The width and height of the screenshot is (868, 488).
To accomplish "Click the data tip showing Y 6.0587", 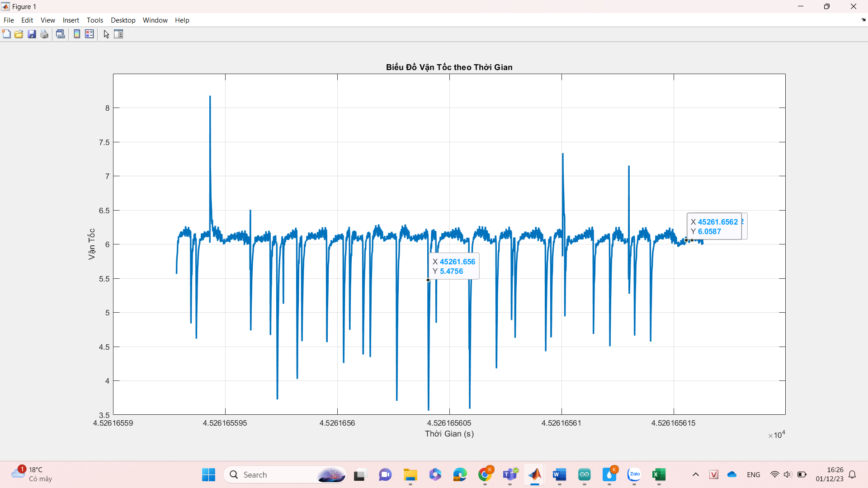I will click(714, 227).
